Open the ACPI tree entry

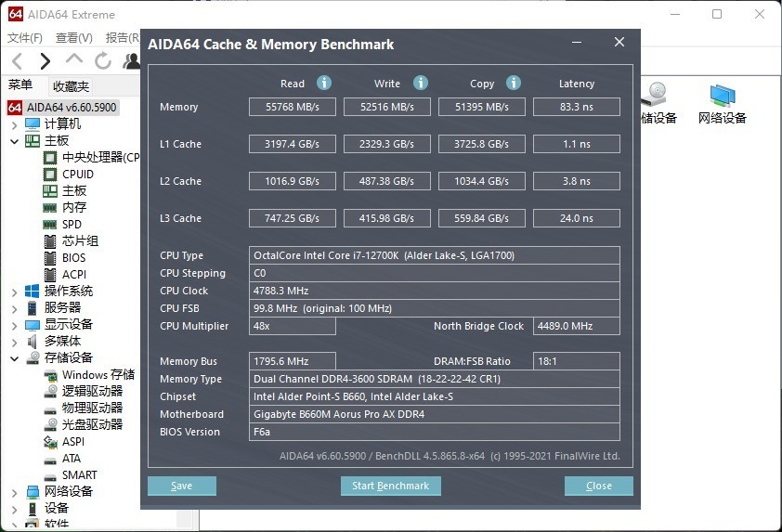point(74,274)
